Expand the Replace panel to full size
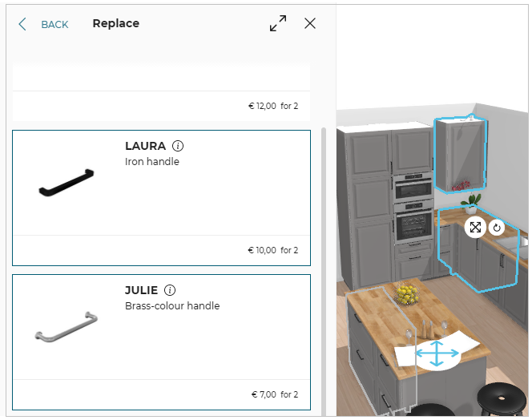The image size is (532, 420). 278,23
